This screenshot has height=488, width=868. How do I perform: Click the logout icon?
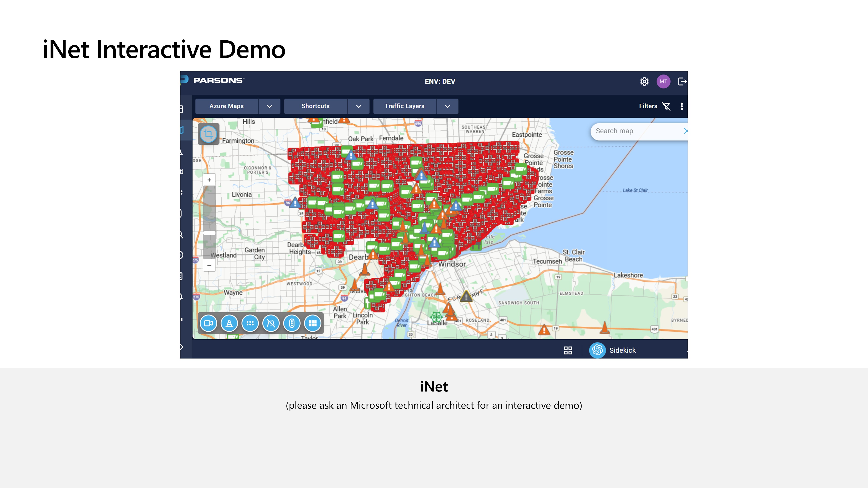point(682,82)
